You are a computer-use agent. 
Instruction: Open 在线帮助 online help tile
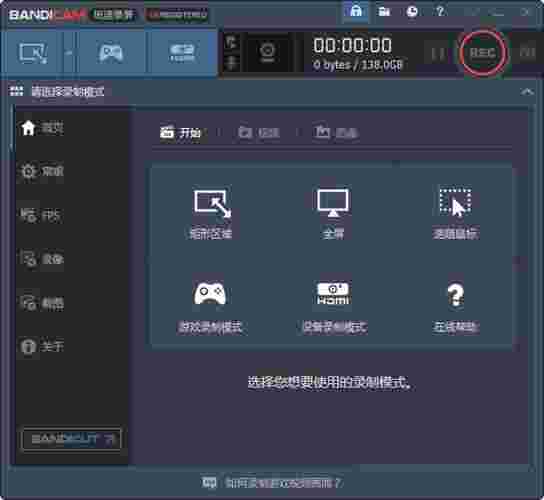[456, 307]
